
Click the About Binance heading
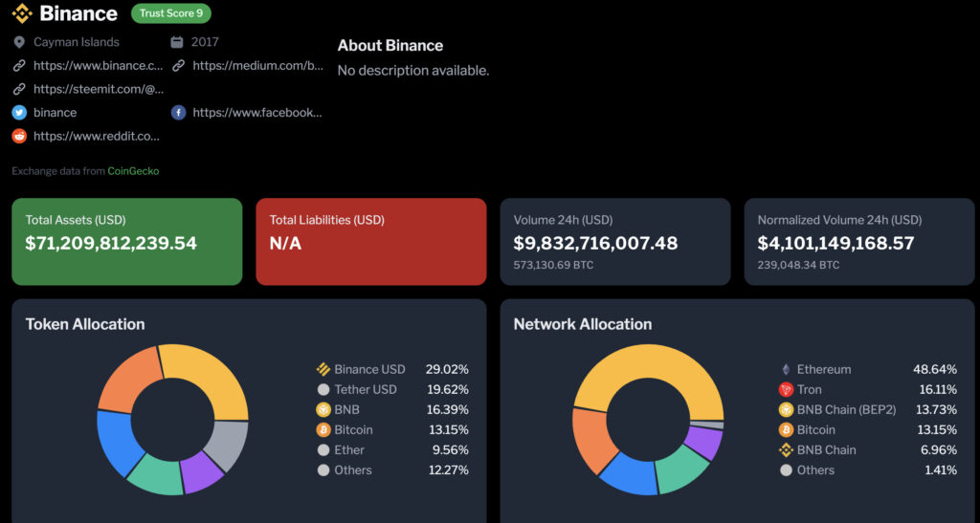[x=390, y=46]
